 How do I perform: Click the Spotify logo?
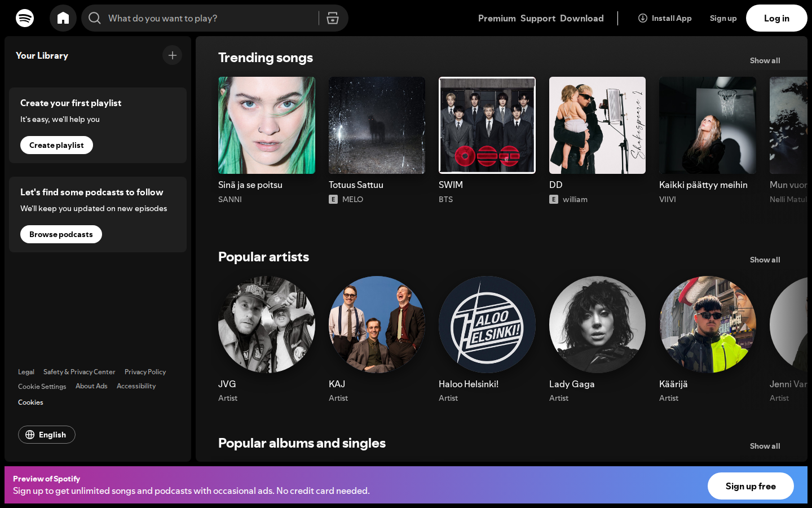(x=25, y=18)
